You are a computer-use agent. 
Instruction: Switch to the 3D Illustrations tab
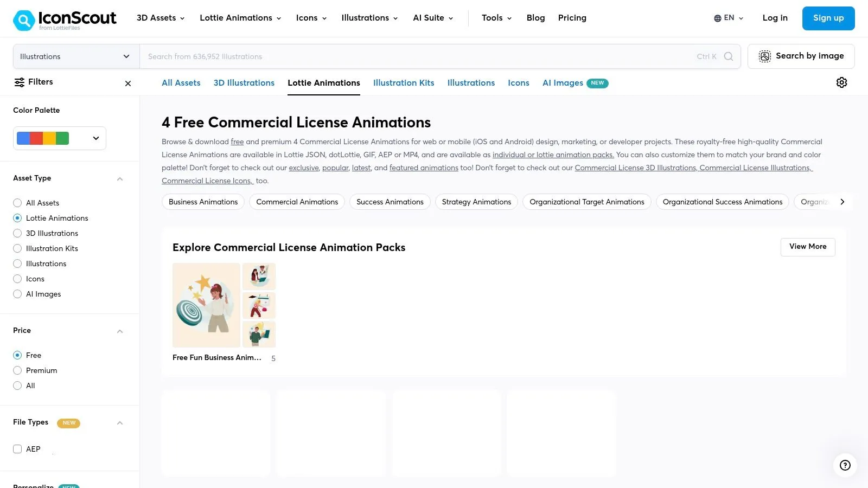point(244,83)
